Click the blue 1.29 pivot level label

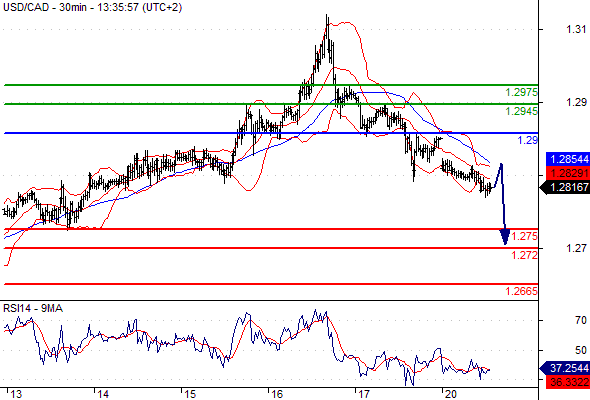click(528, 140)
